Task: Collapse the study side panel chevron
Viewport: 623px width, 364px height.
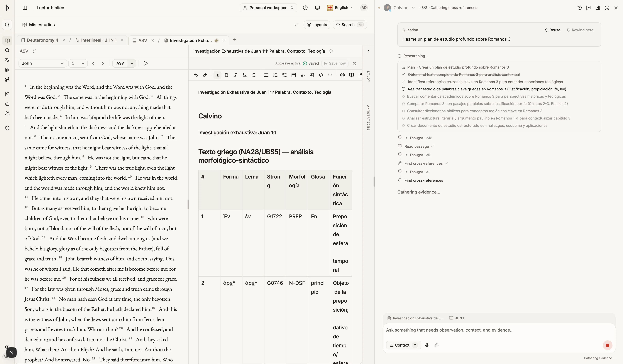Action: [x=368, y=51]
